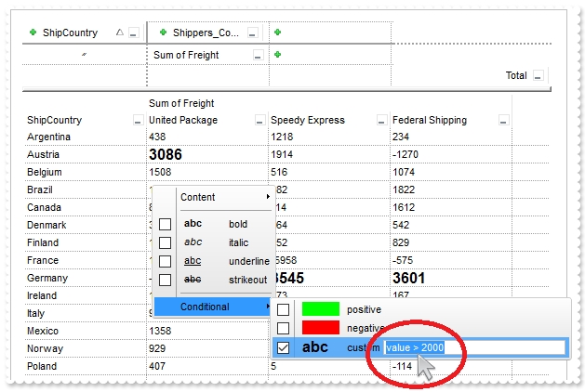585x392 pixels.
Task: Open the Total dropdown button
Action: click(538, 76)
